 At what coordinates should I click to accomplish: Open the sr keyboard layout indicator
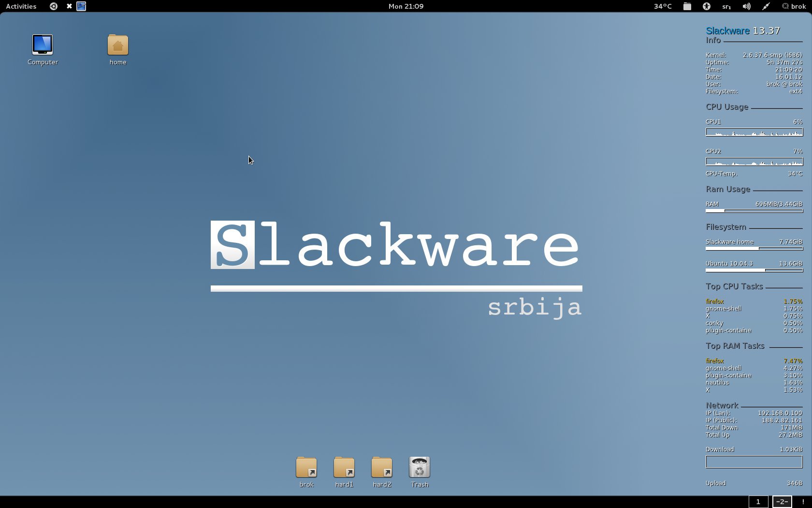coord(726,6)
